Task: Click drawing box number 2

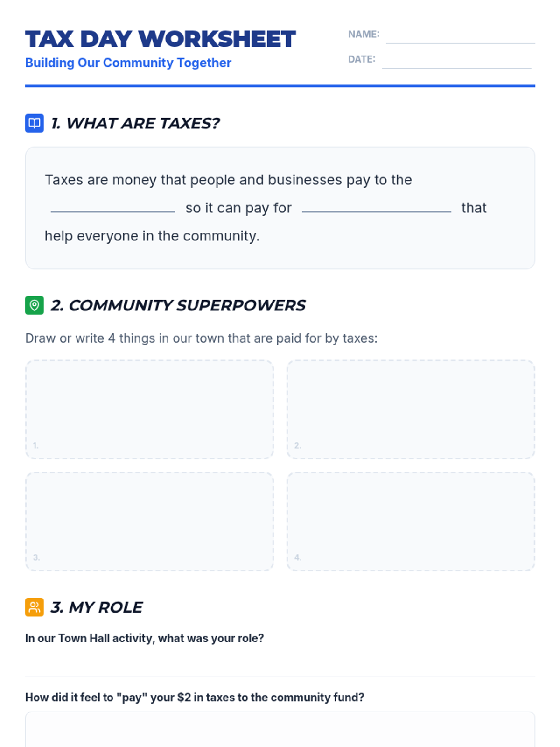Action: point(411,409)
